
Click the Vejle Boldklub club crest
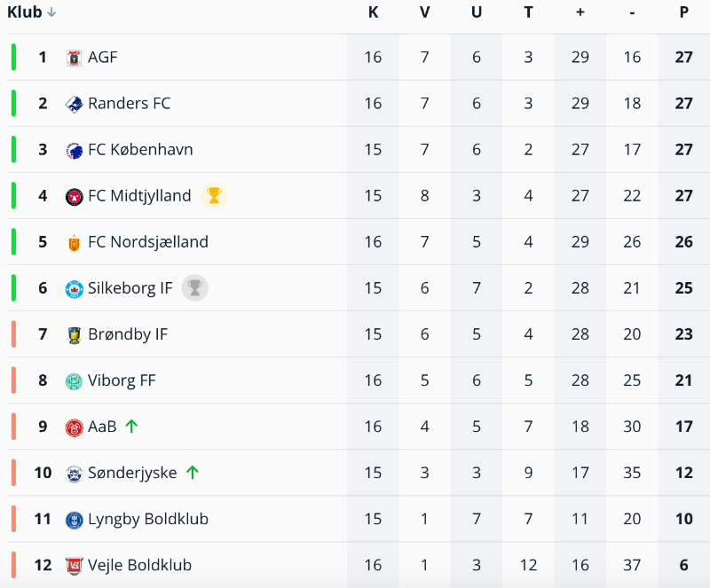[75, 566]
